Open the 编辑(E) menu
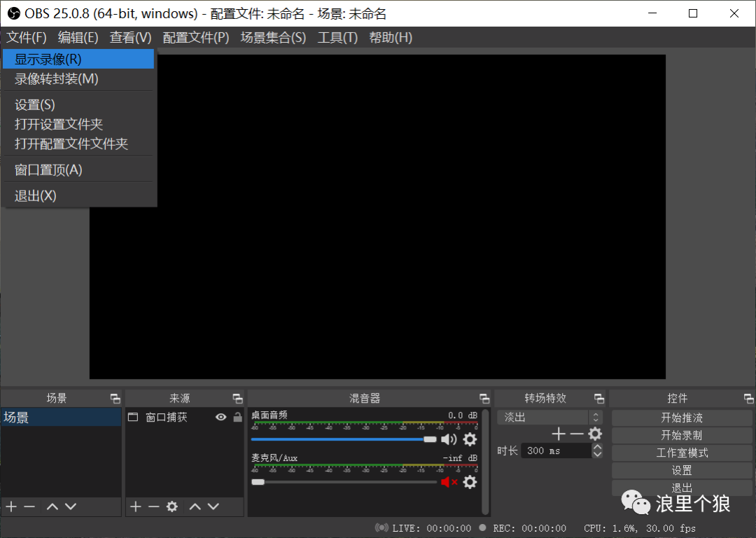The height and width of the screenshot is (538, 756). tap(78, 38)
